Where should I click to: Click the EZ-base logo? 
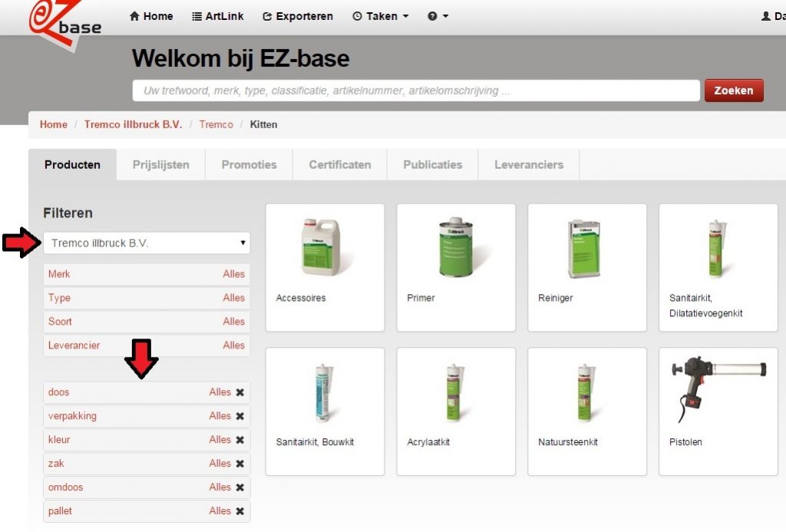pyautogui.click(x=64, y=21)
